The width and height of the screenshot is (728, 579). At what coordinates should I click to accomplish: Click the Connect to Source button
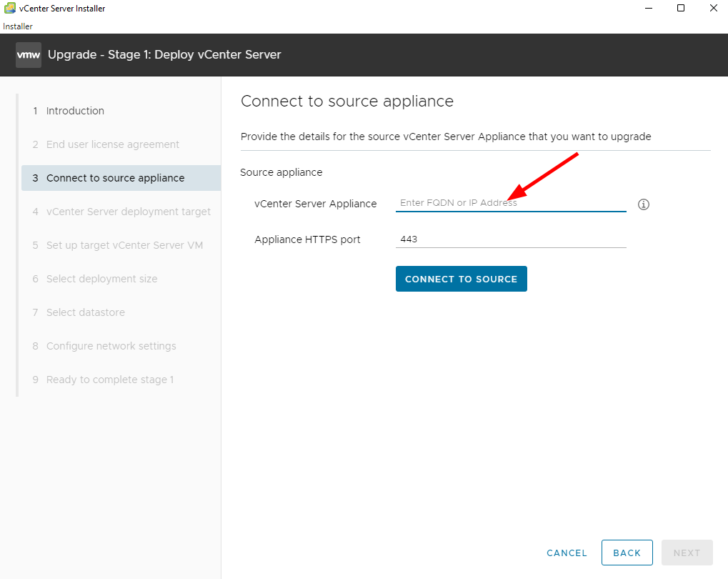coord(461,279)
